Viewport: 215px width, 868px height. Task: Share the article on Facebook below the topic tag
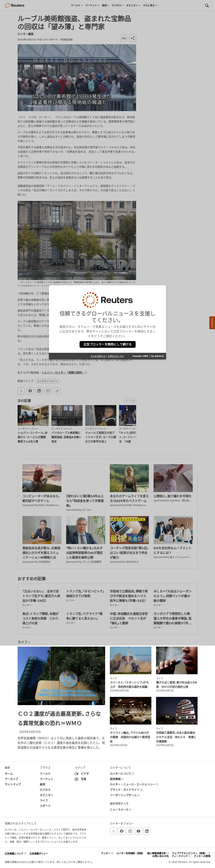[30, 391]
